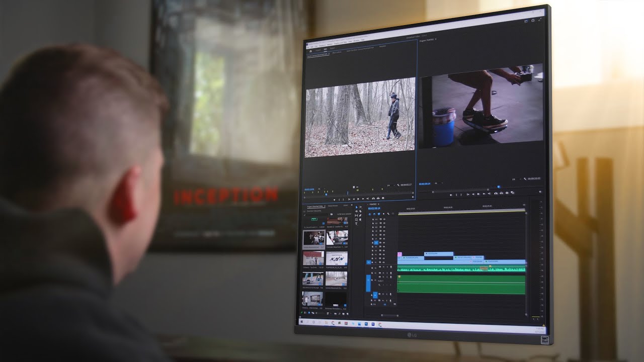Go to the Home screen icon
This screenshot has width=644, height=362.
pyautogui.click(x=310, y=51)
